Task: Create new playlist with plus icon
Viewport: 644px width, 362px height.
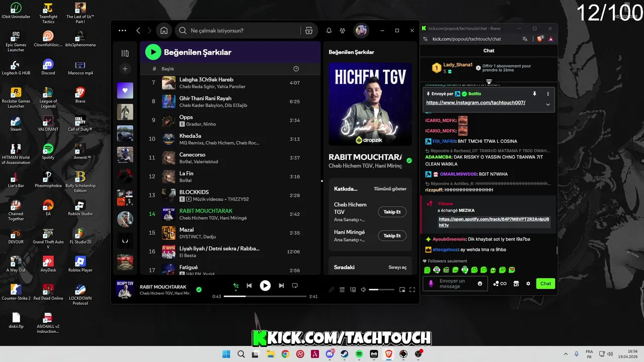Action: (125, 69)
